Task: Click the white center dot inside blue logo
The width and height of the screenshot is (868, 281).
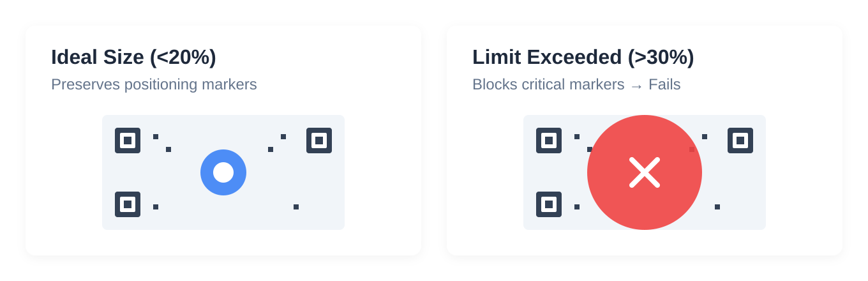Action: 223,172
